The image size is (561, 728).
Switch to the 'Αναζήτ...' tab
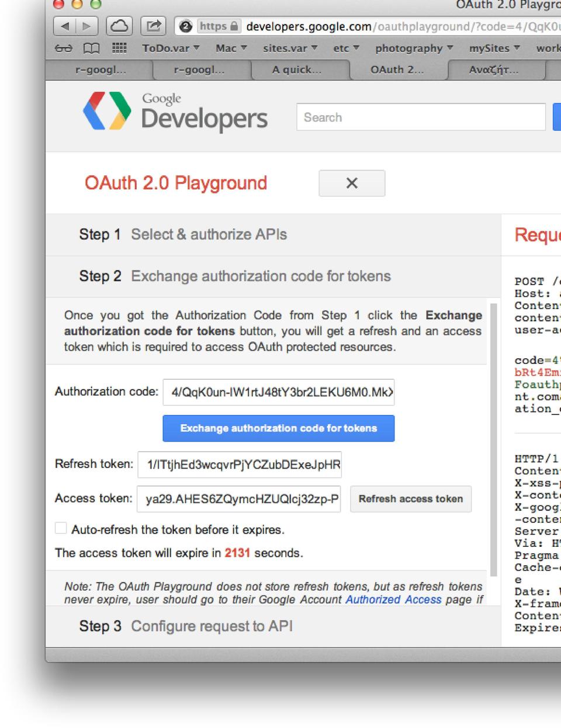click(493, 70)
